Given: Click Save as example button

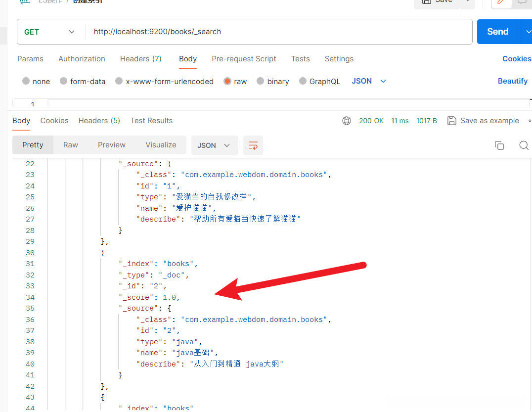Looking at the screenshot, I should tap(483, 121).
